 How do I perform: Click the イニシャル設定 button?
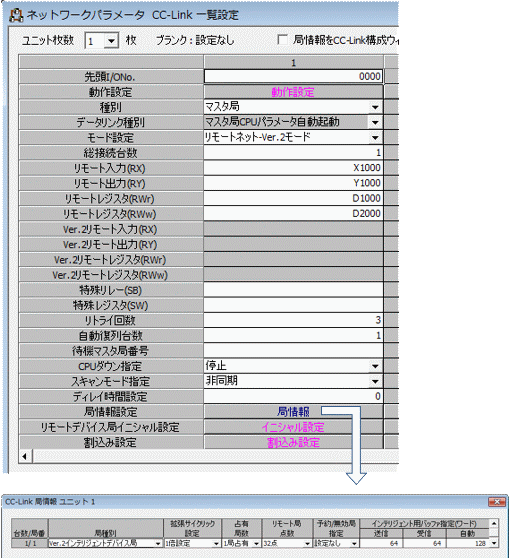pyautogui.click(x=293, y=427)
